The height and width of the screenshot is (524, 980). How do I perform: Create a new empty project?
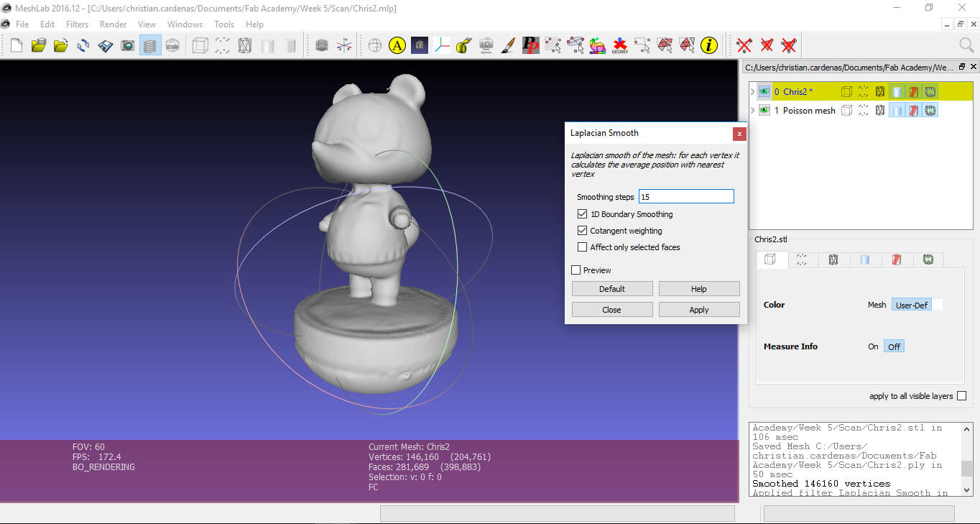(16, 46)
